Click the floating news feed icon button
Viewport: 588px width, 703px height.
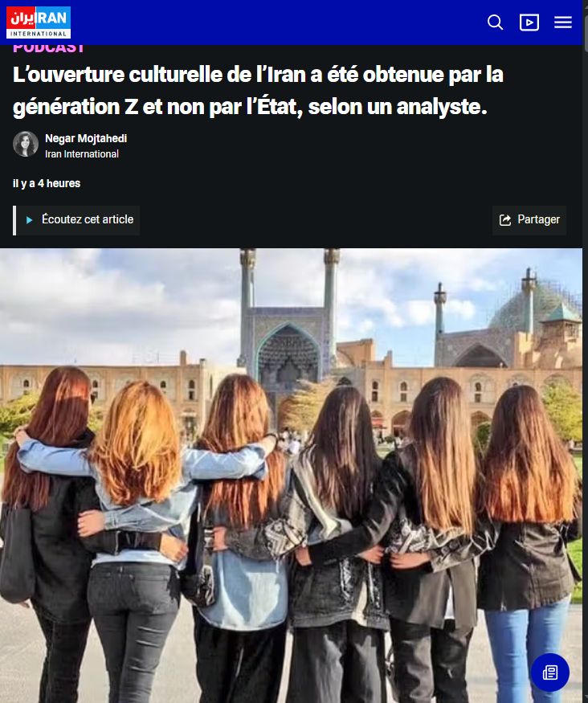coord(550,672)
